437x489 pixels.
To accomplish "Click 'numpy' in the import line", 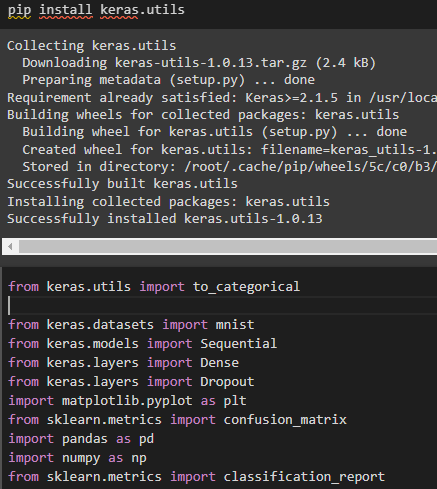I will [x=81, y=458].
